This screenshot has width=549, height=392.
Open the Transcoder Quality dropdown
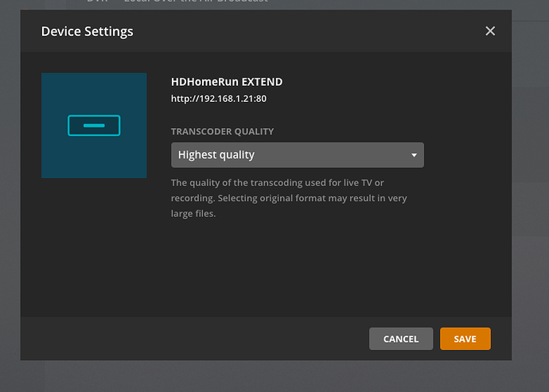[298, 155]
